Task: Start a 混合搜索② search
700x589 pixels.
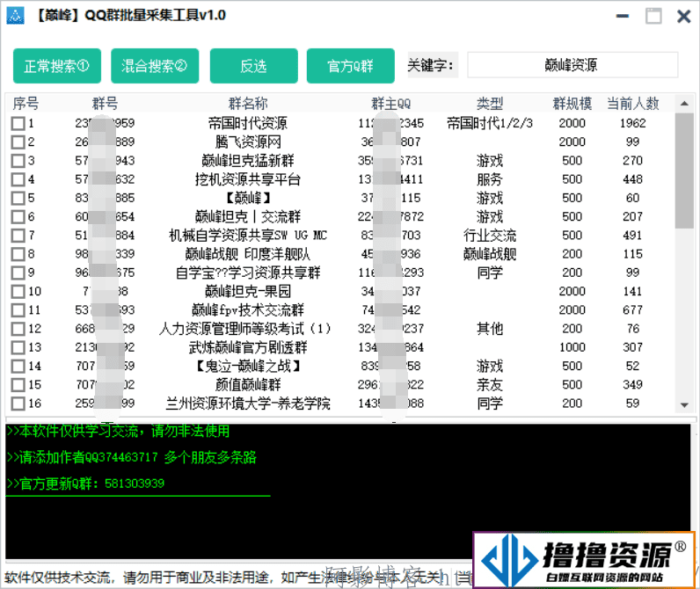Action: (155, 66)
